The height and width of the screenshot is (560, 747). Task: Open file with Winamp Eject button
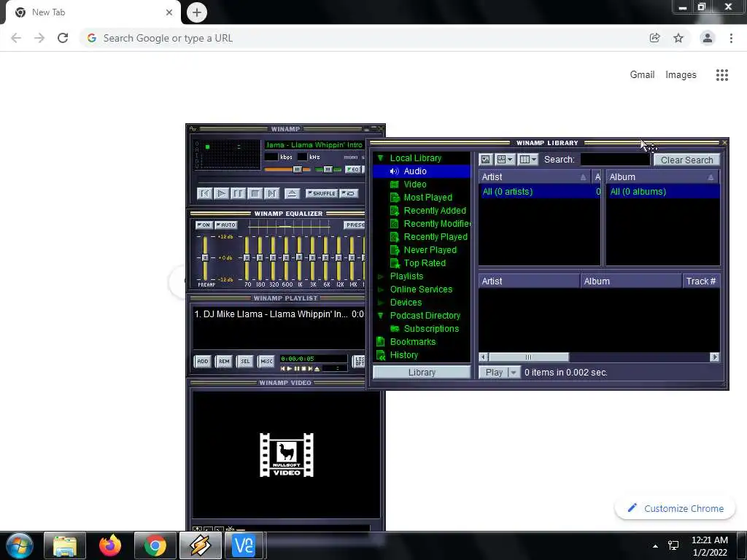tap(292, 193)
